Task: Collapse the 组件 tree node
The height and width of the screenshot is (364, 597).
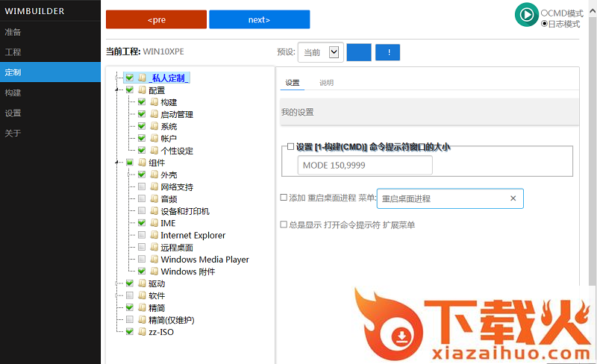Action: [117, 163]
